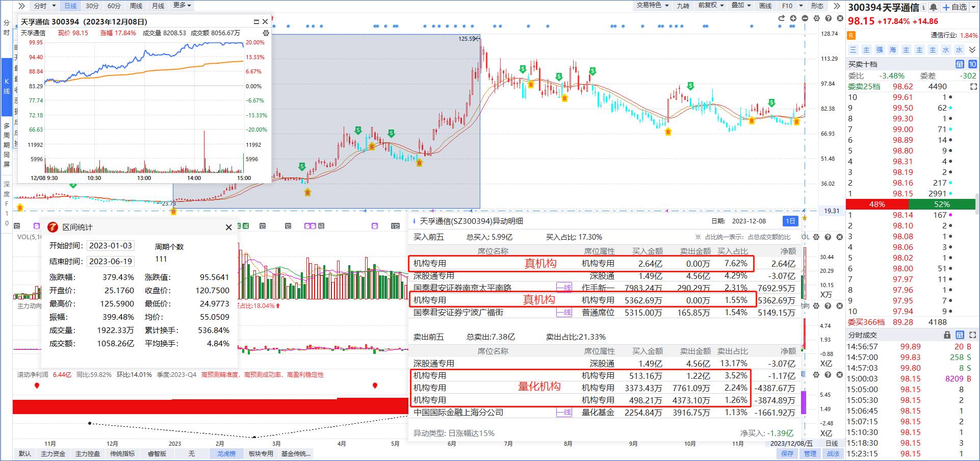Image resolution: width=980 pixels, height=461 pixels.
Task: Zoom in main K-line chart with plus icon
Action: (793, 18)
